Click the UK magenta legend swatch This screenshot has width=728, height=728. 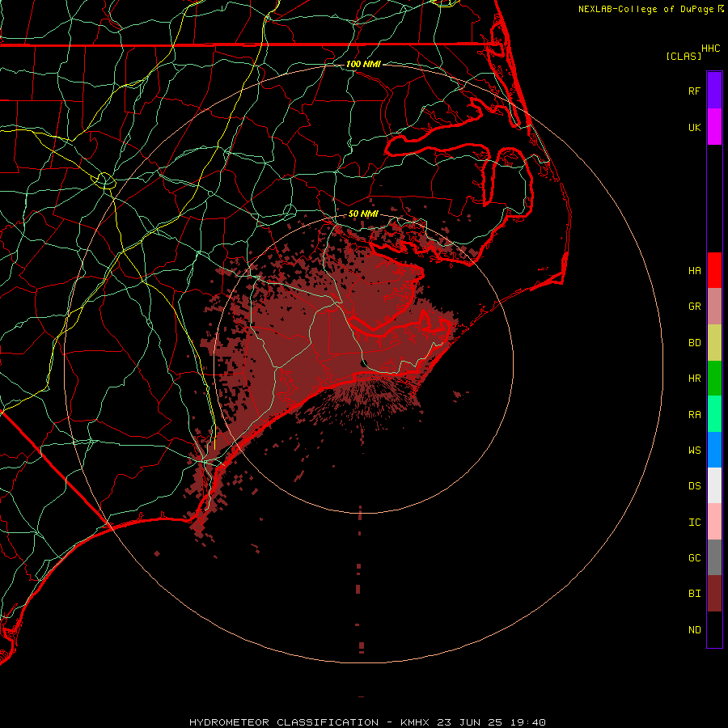coord(714,127)
